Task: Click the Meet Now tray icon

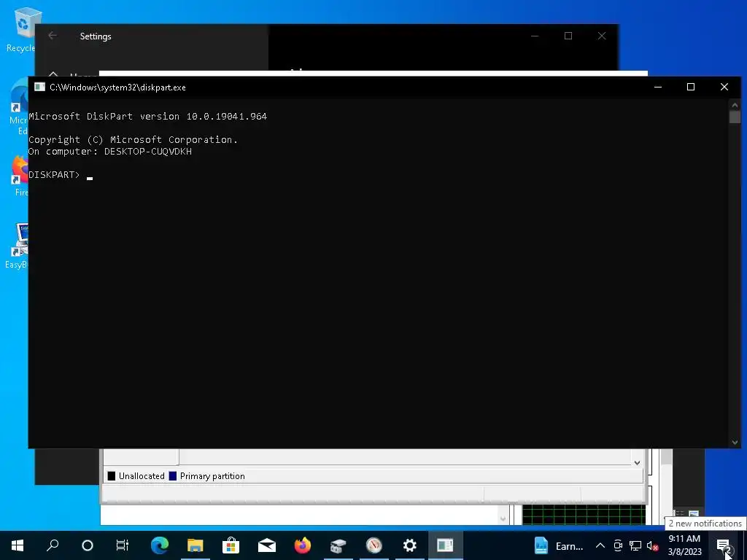Action: pos(618,545)
